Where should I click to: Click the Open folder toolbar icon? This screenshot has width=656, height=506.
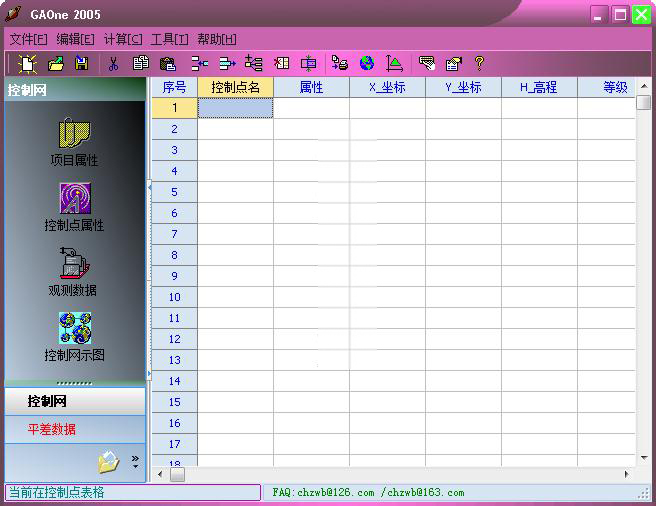pyautogui.click(x=56, y=64)
